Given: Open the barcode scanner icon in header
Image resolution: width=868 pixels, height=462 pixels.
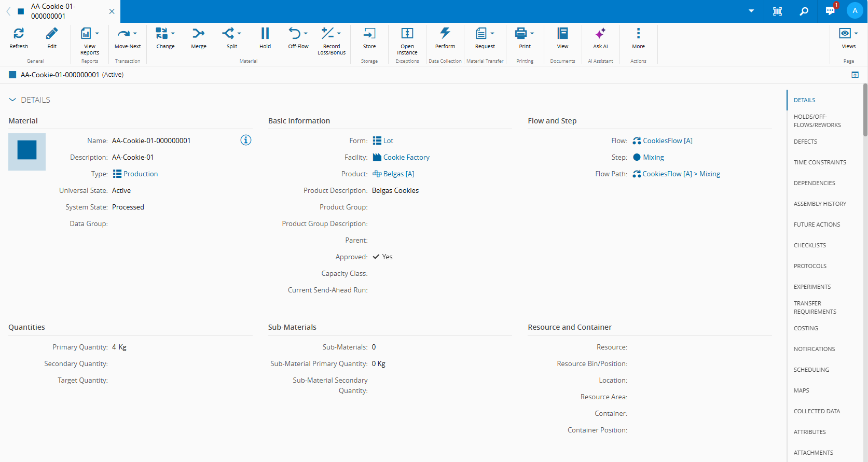Looking at the screenshot, I should point(777,11).
